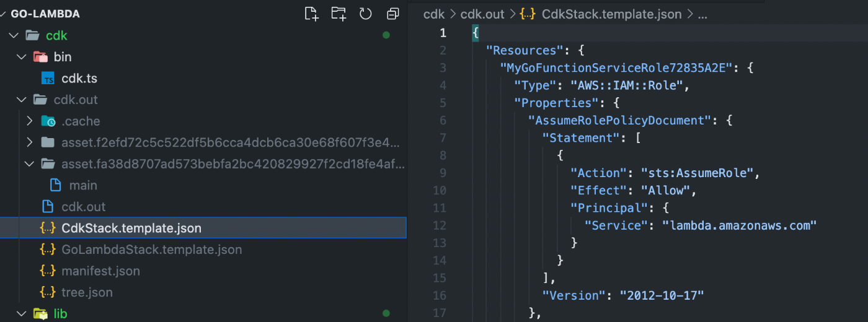Click the JSON icon beside tree.json
This screenshot has height=322, width=868.
(x=48, y=292)
